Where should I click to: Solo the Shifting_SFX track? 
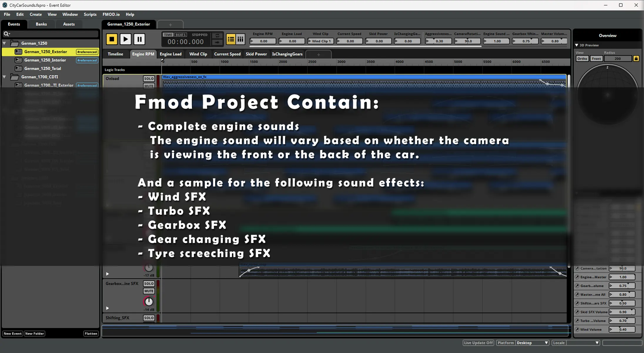pos(149,318)
